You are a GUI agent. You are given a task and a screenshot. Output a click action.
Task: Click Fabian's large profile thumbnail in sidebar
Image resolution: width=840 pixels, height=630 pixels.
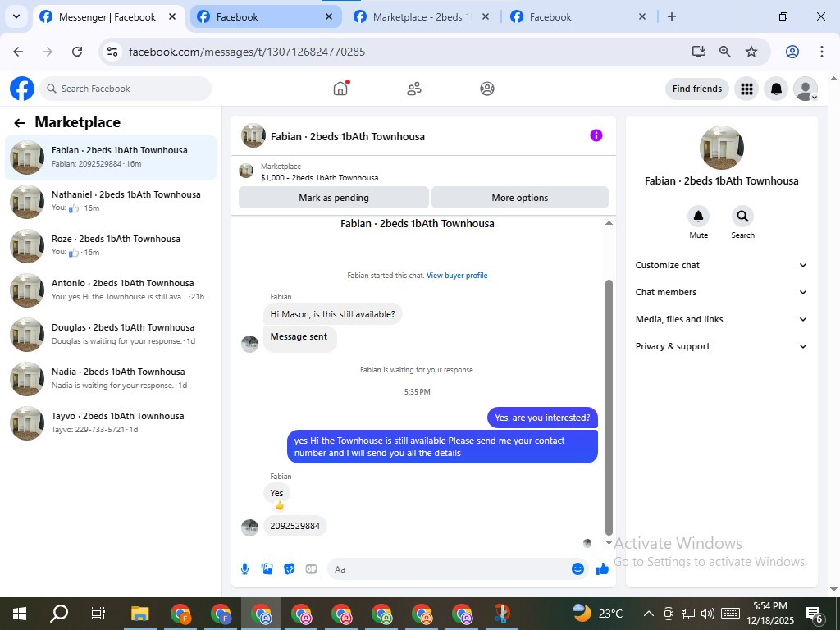[721, 148]
